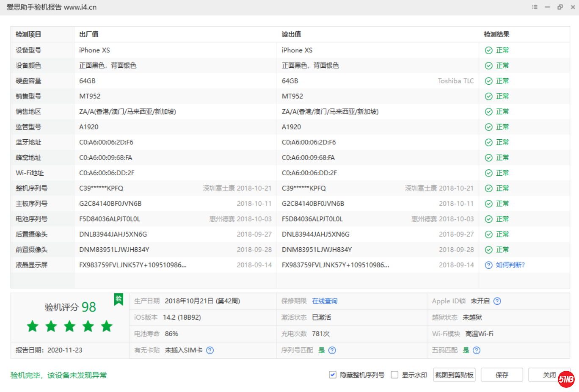Enable the 显示水印 checkbox
The width and height of the screenshot is (579, 392).
click(x=394, y=375)
